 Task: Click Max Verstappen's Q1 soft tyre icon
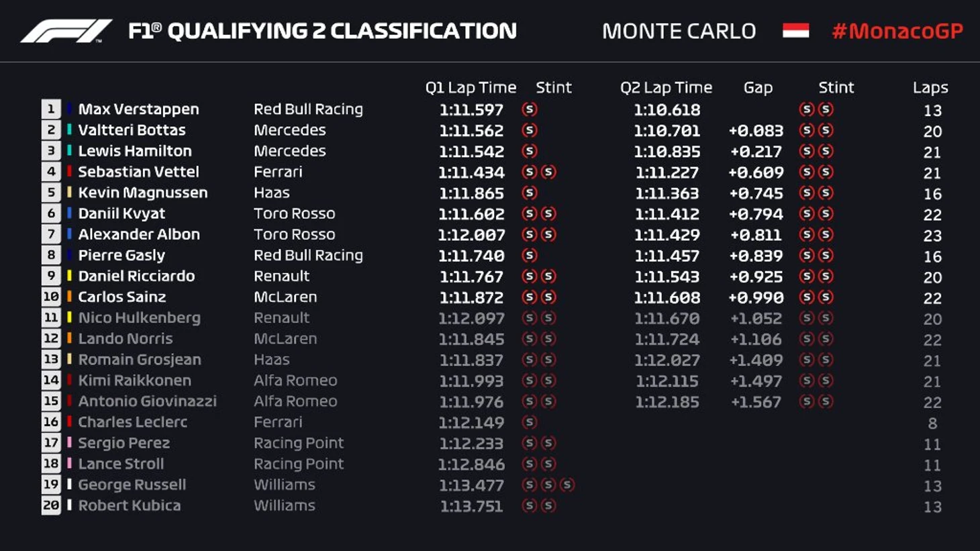(529, 109)
